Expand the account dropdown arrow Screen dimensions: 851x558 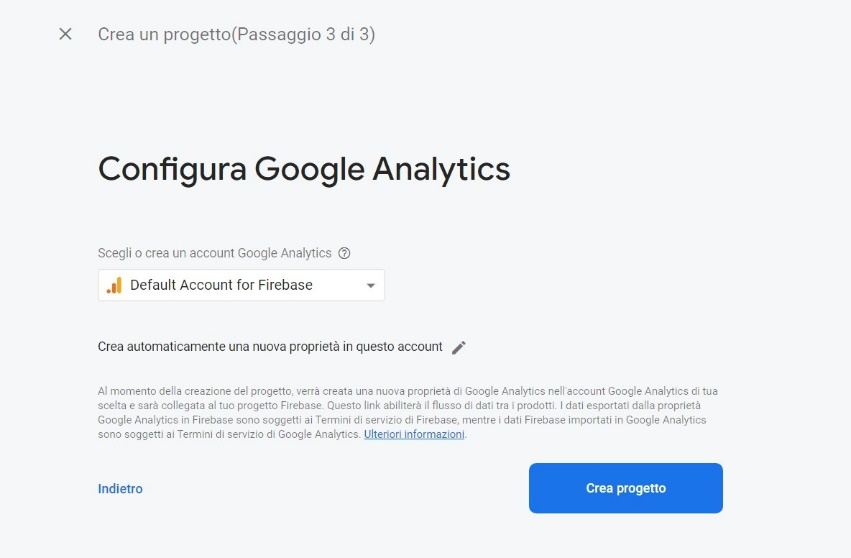coord(371,286)
